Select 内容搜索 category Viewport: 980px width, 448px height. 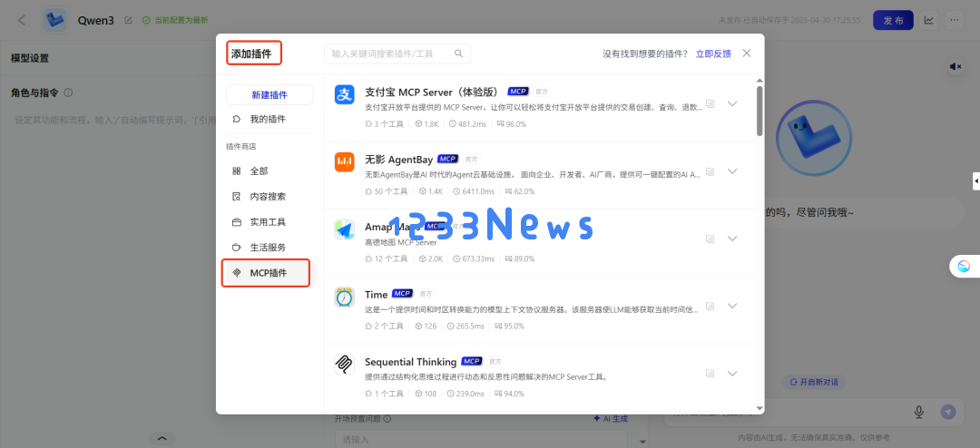[x=269, y=196]
